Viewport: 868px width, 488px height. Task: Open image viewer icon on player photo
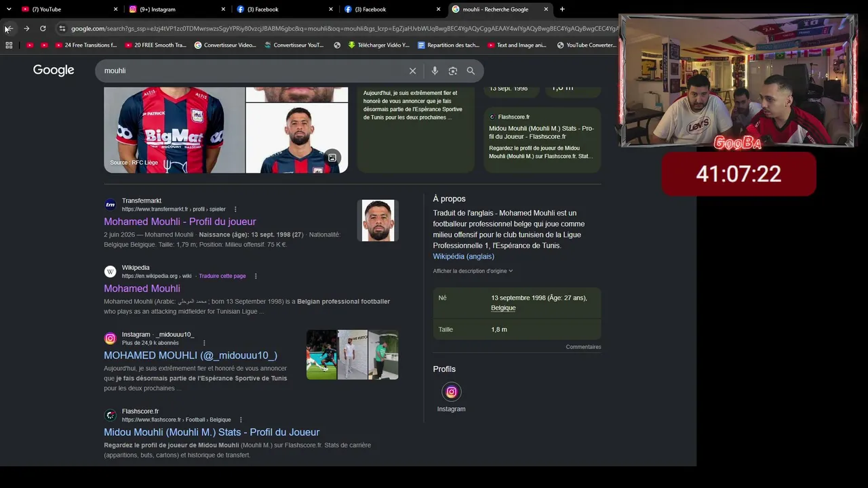coord(332,158)
